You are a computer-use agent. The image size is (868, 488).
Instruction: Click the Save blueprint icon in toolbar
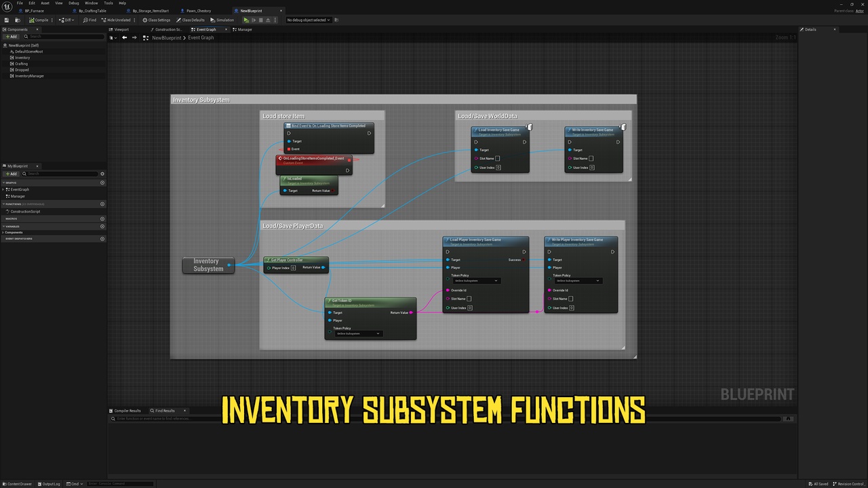pos(7,20)
